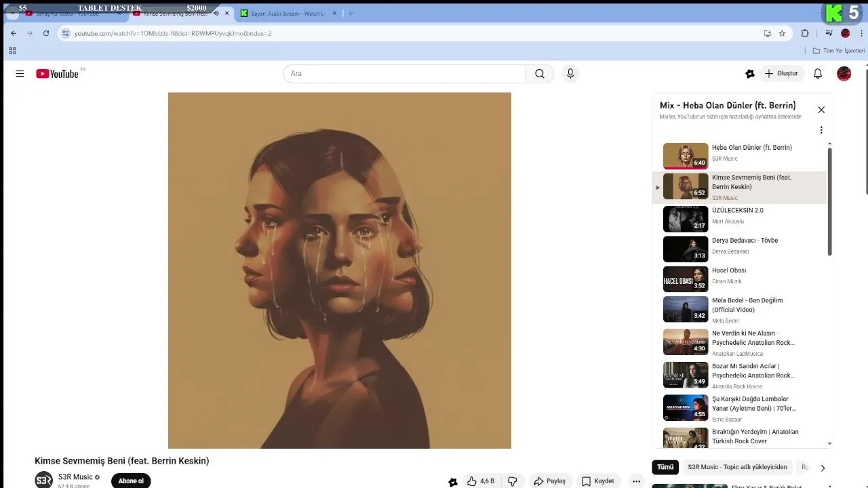This screenshot has height=488, width=868.
Task: Click the playlist panel scrollbar
Action: coord(829,201)
